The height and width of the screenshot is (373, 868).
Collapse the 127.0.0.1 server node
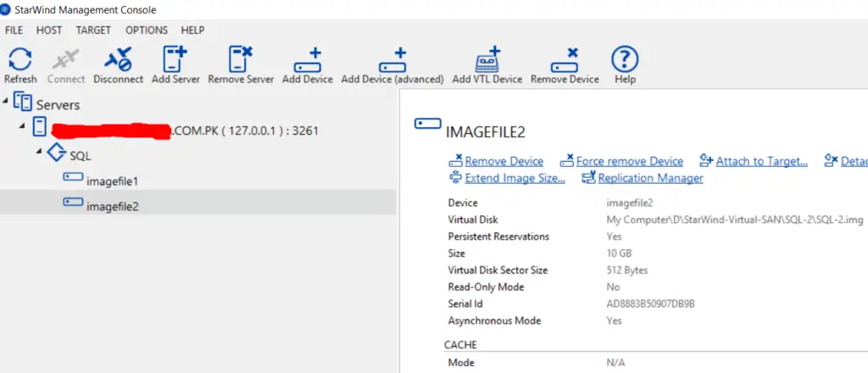[x=23, y=126]
